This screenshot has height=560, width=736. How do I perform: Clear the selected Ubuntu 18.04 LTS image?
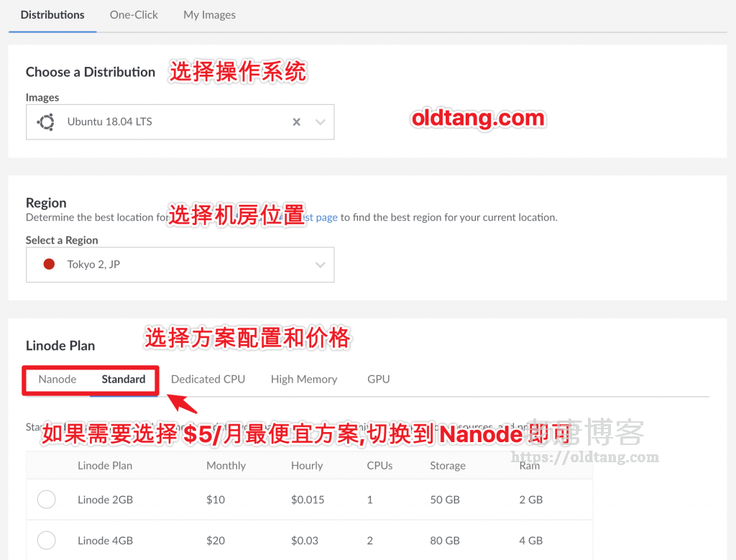click(x=296, y=122)
